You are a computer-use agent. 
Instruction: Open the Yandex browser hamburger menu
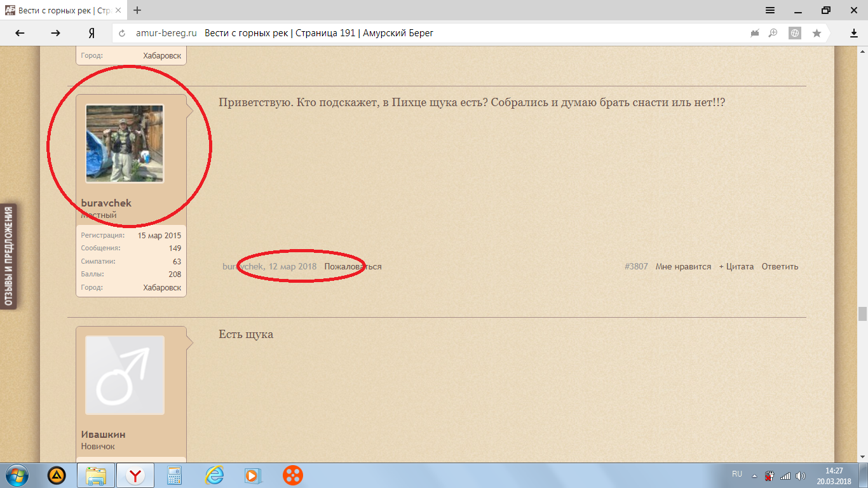pos(770,10)
